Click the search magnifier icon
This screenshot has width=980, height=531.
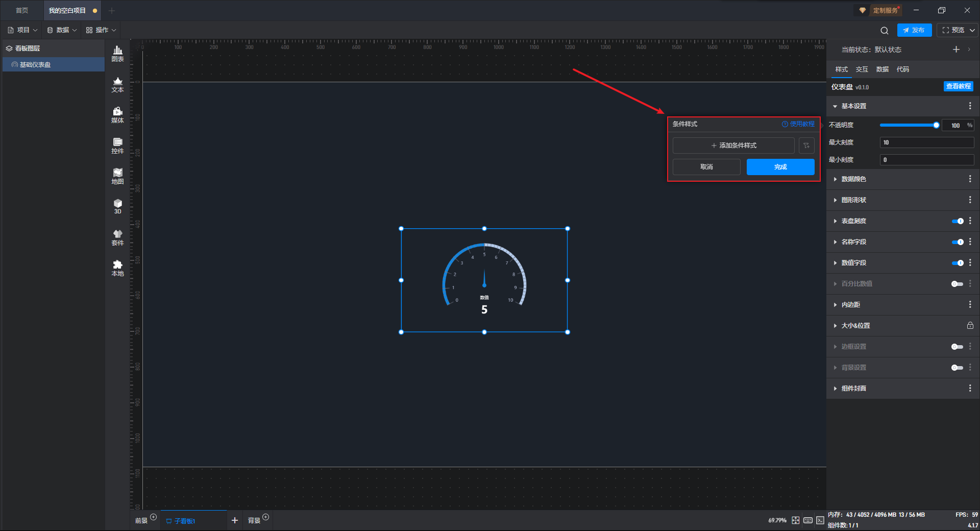885,30
